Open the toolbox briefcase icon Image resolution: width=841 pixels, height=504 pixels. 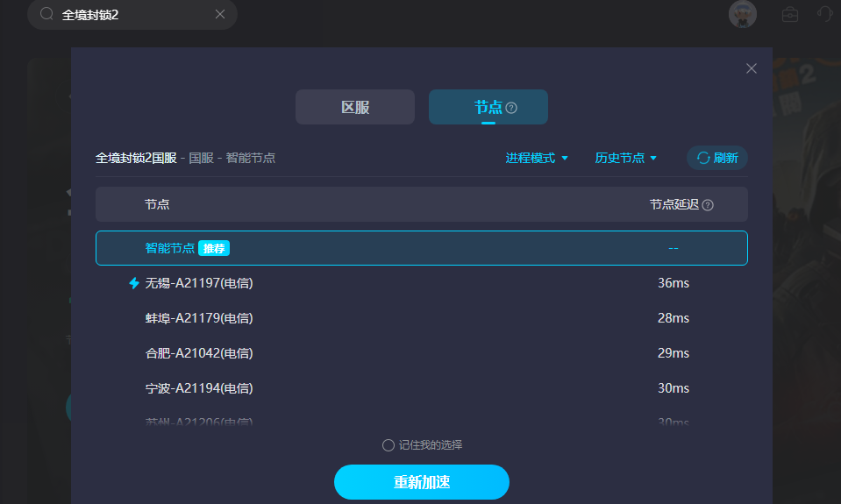[790, 15]
